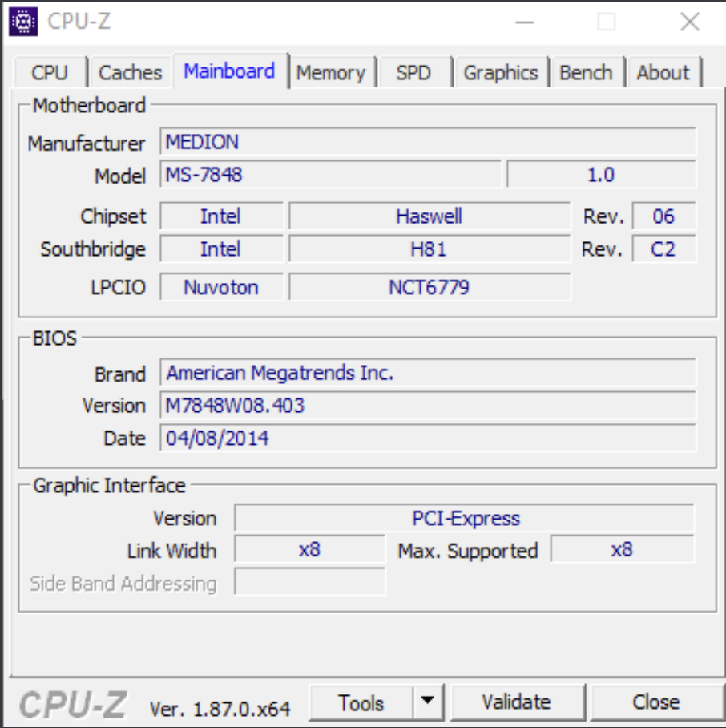View the Graphics tab
The width and height of the screenshot is (726, 728).
coord(501,72)
